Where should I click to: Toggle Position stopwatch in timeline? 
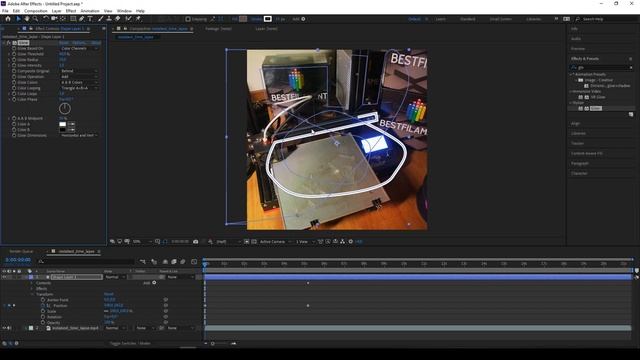(43, 305)
